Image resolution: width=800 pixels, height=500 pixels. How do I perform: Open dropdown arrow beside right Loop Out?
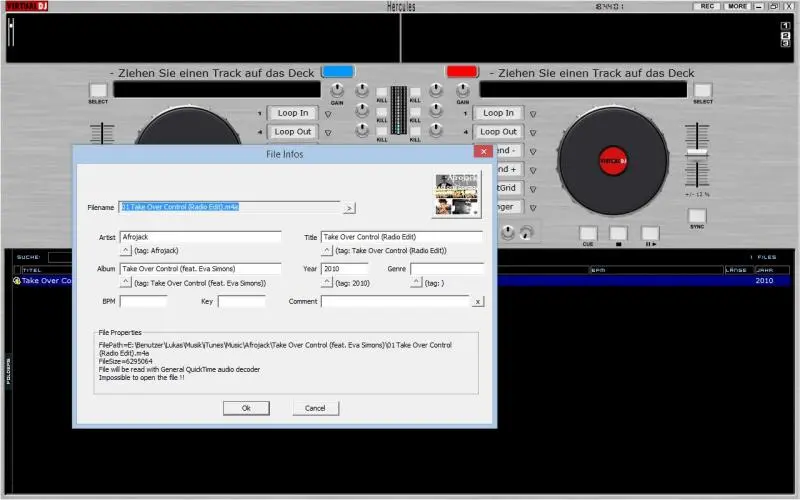click(533, 132)
